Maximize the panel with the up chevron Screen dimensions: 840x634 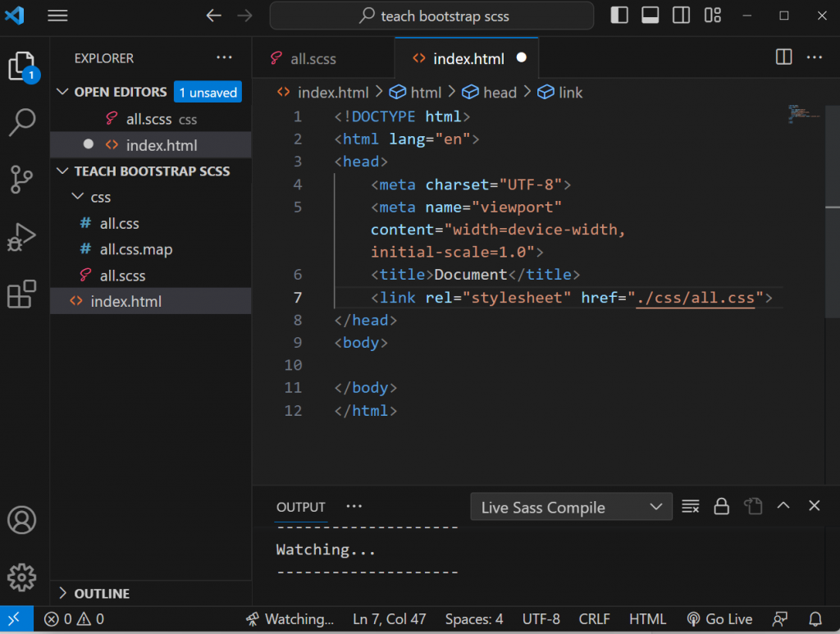783,505
